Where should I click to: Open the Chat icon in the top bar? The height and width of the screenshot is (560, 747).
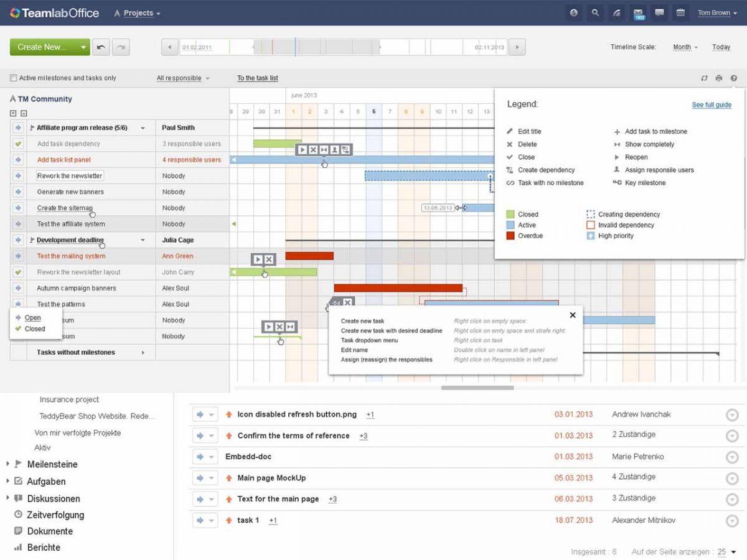[x=660, y=12]
